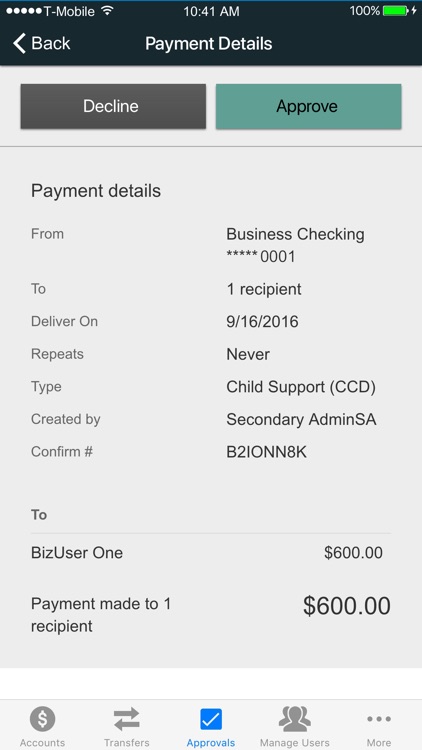Approve the payment
422x750 pixels.
coord(309,106)
